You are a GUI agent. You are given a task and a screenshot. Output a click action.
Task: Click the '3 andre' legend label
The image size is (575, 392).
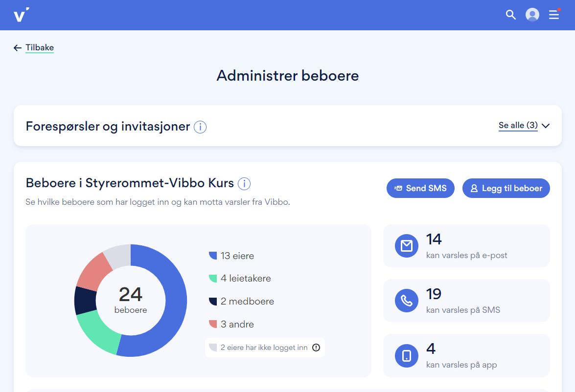point(237,324)
